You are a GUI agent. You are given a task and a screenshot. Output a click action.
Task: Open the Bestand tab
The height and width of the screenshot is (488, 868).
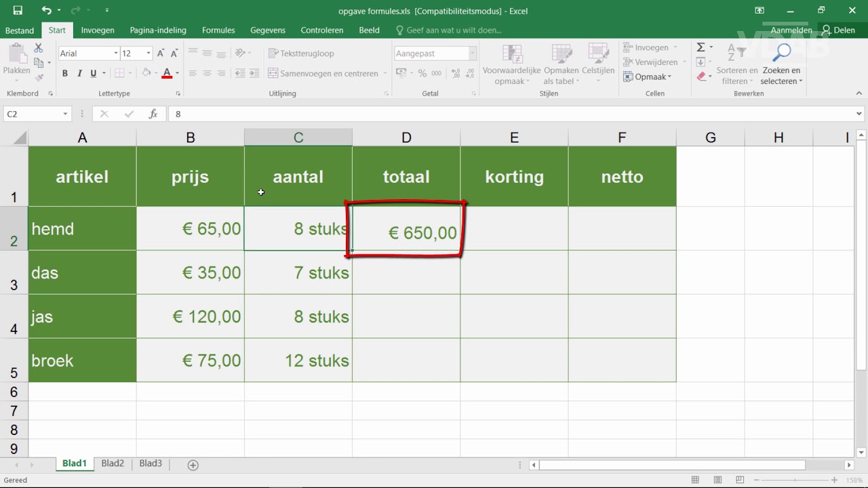(x=20, y=30)
